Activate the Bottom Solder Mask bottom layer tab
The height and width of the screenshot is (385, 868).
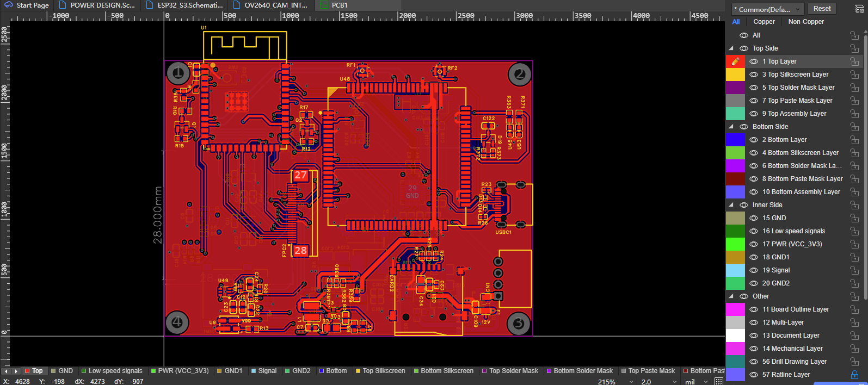(x=579, y=371)
